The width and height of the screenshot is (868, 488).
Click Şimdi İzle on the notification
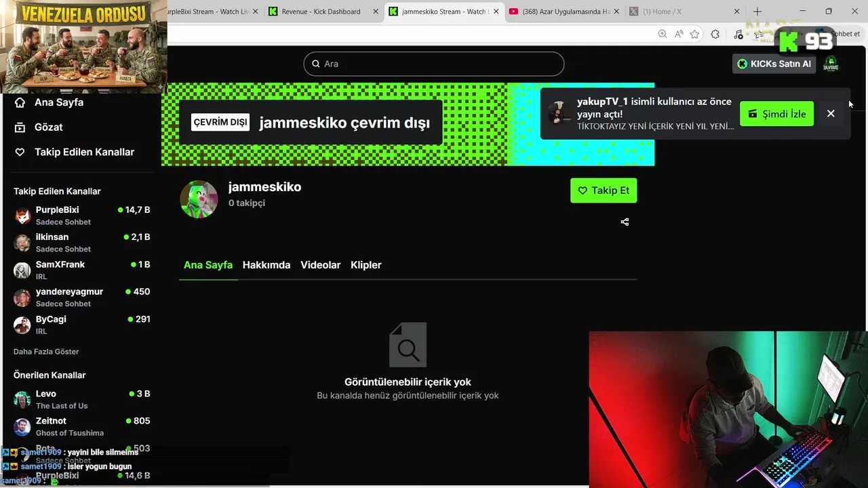coord(776,114)
